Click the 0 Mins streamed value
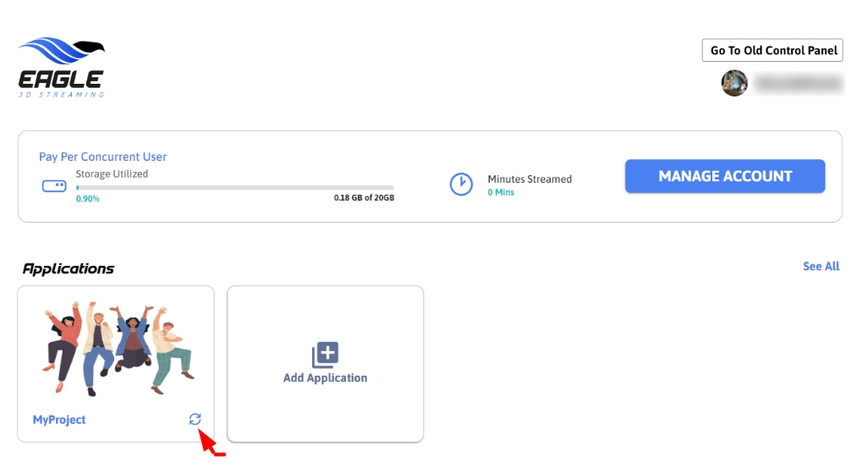 tap(501, 192)
